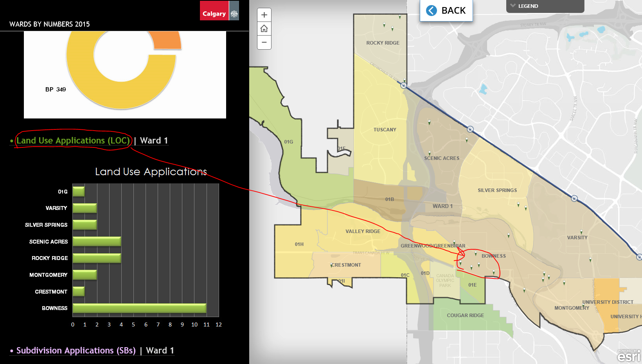
Task: Click the VALLEY RIDGE map label
Action: 363,231
